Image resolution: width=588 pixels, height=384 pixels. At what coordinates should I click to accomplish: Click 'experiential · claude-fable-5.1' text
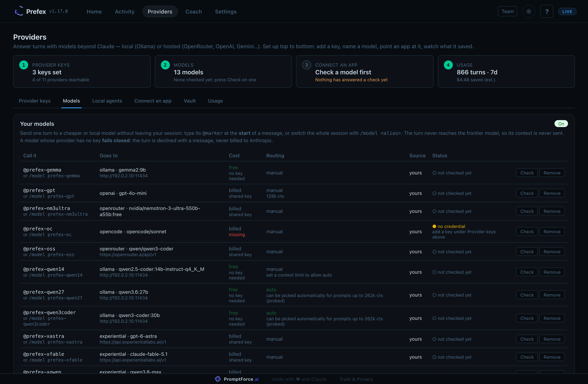click(133, 354)
